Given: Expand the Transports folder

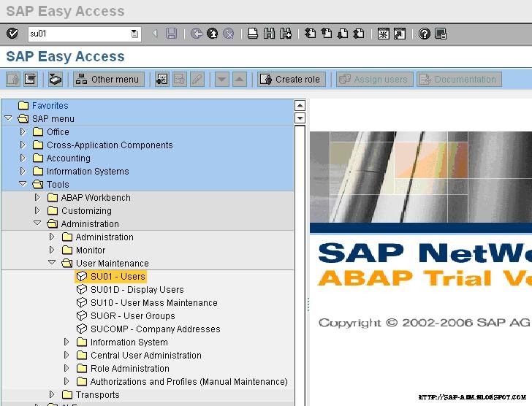Looking at the screenshot, I should [52, 394].
